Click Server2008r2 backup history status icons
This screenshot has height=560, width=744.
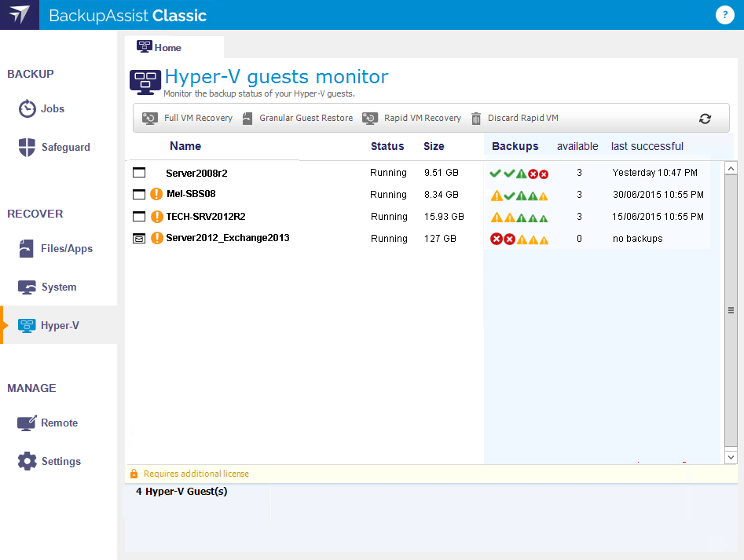point(519,174)
